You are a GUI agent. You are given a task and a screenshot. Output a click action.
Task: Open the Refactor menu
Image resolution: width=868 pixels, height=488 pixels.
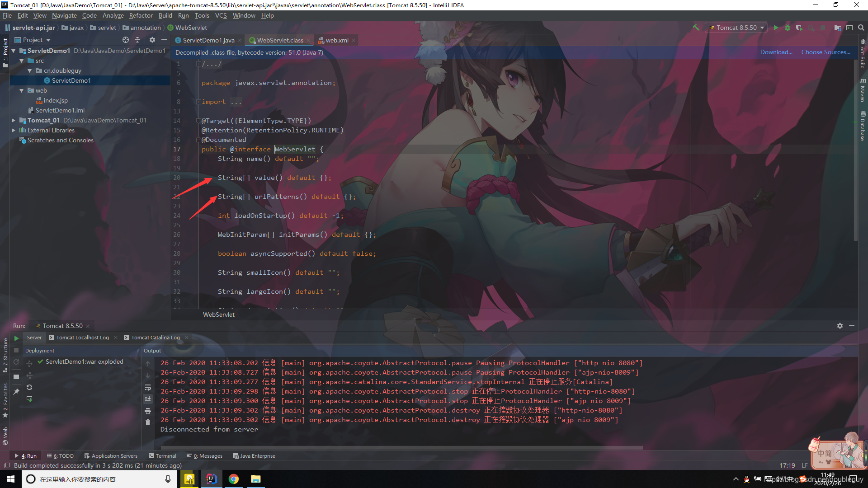pyautogui.click(x=141, y=15)
